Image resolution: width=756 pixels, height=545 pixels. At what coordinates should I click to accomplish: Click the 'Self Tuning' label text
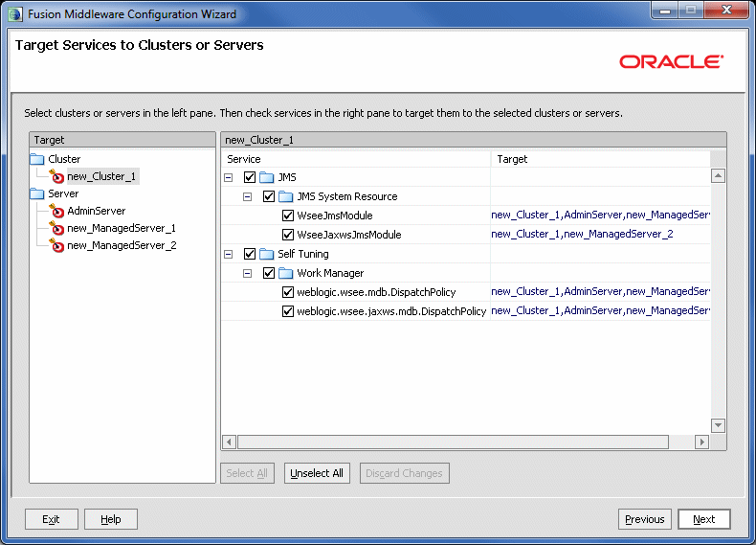pos(303,254)
